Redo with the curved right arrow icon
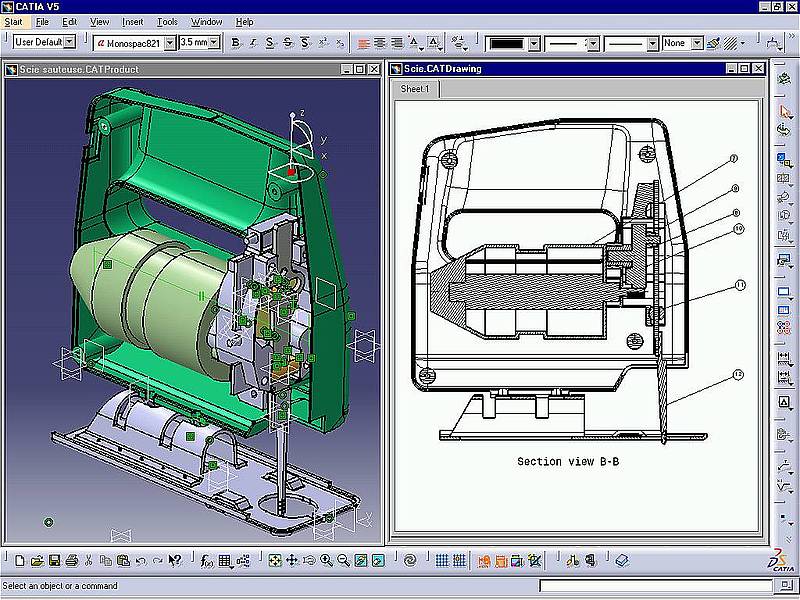800x600 pixels. coord(157,561)
